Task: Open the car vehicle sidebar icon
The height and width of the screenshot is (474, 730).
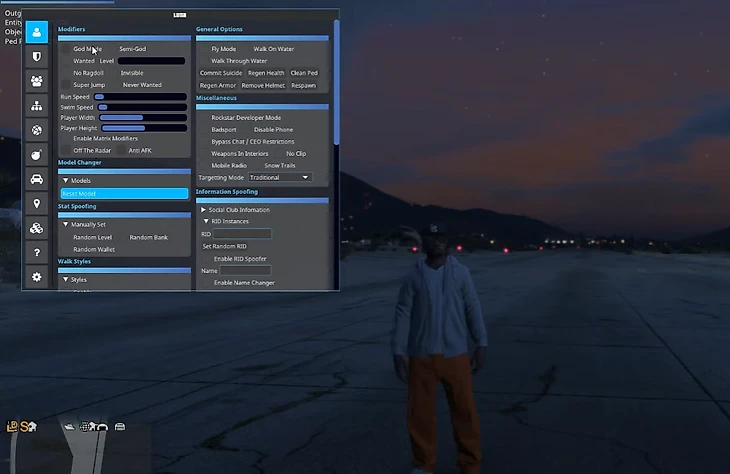Action: point(37,179)
